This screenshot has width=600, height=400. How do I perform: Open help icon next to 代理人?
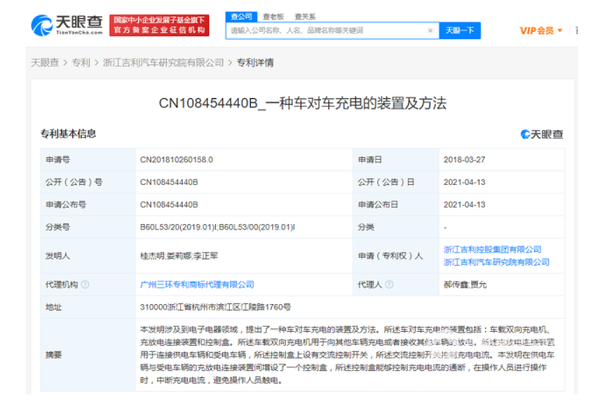pyautogui.click(x=389, y=284)
